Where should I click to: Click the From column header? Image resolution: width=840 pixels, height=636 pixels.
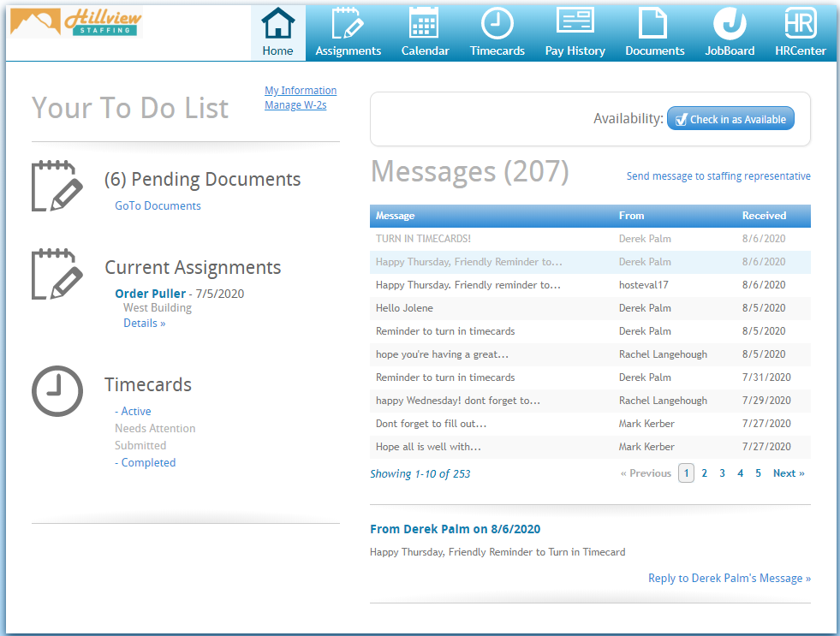(x=631, y=216)
